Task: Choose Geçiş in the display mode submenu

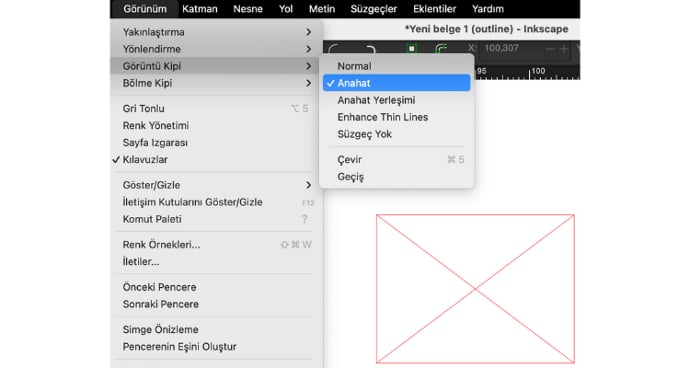Action: [396, 177]
